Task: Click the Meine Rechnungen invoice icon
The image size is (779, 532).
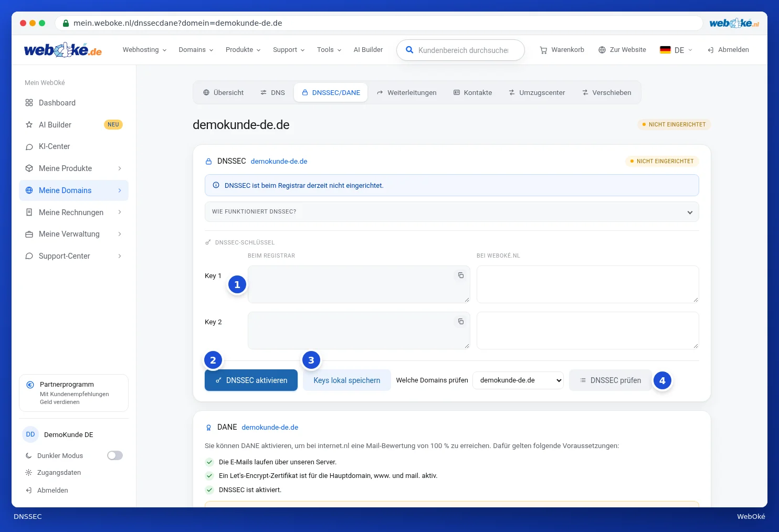Action: [x=29, y=212]
